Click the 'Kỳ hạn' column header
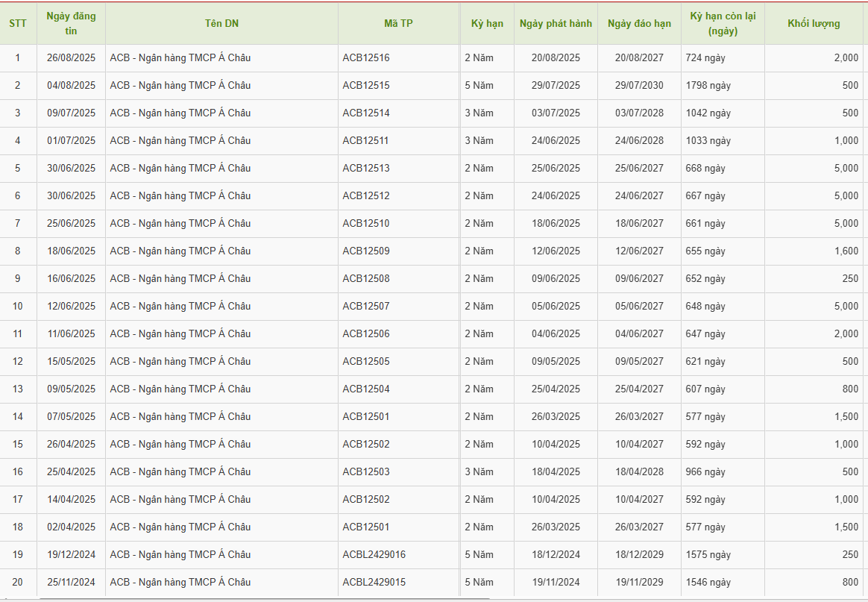The image size is (868, 602). (x=487, y=23)
